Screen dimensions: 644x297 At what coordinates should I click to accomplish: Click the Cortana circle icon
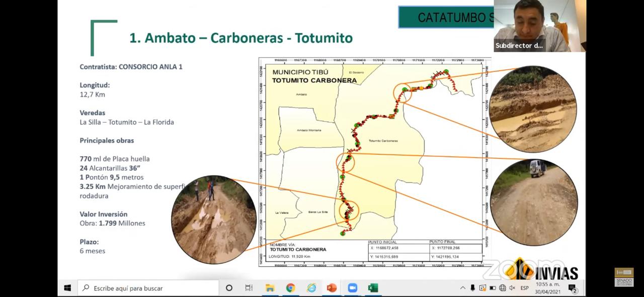(229, 288)
